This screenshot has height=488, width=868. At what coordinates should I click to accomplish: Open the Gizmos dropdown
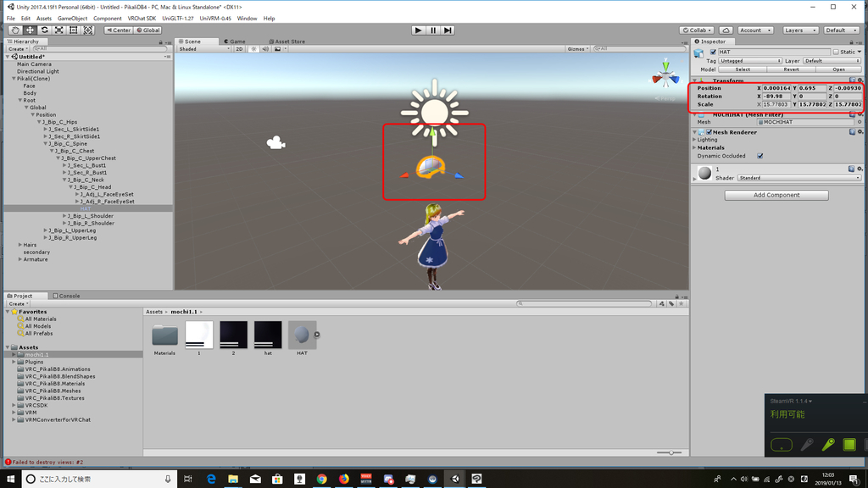577,48
